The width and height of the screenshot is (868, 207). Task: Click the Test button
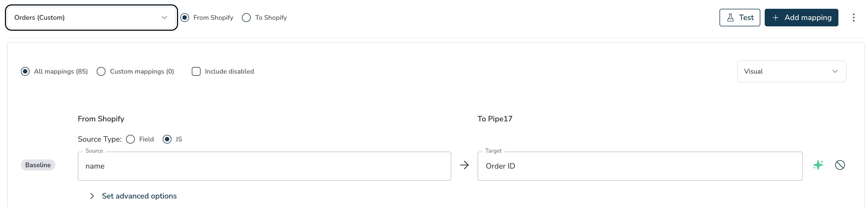(739, 18)
